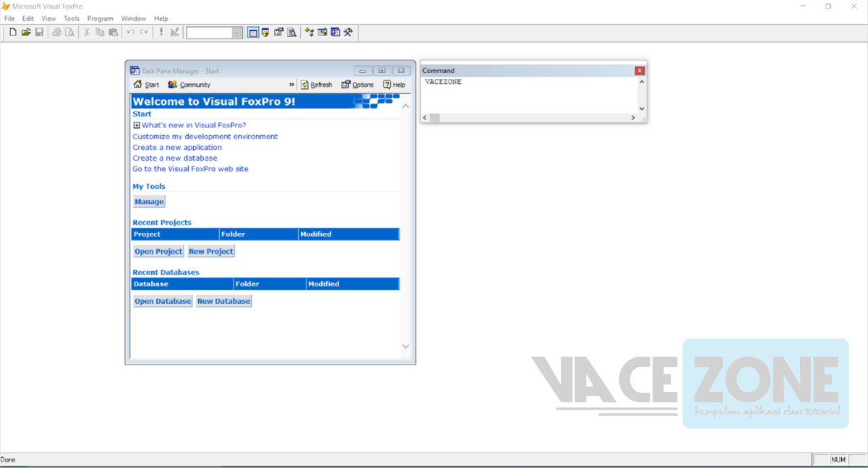The width and height of the screenshot is (868, 468).
Task: Click the Save toolbar icon
Action: pos(40,32)
